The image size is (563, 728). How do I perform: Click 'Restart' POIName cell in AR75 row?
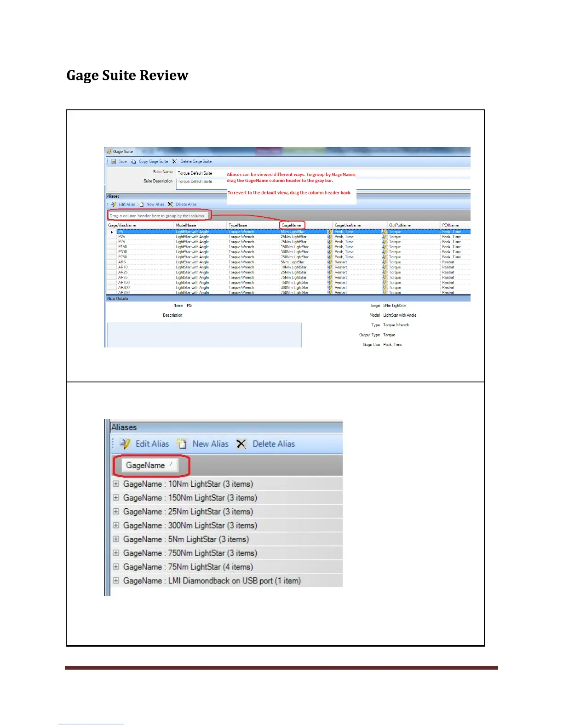tap(448, 277)
